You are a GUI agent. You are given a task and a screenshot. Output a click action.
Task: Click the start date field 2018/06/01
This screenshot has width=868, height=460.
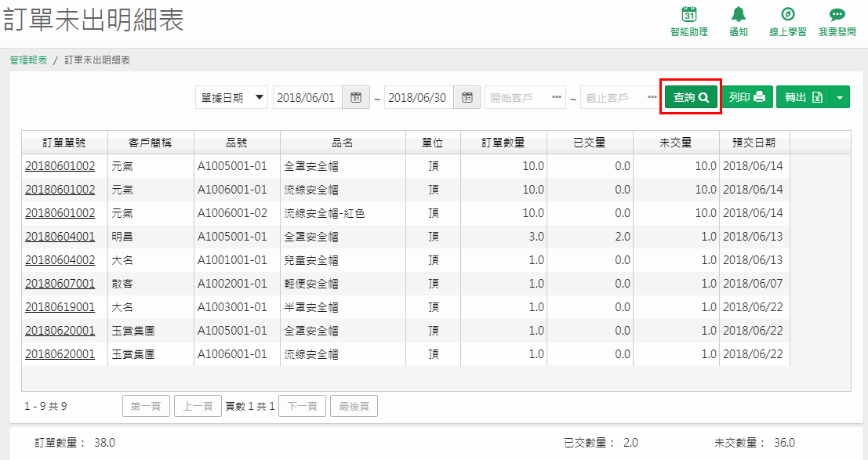click(x=307, y=97)
